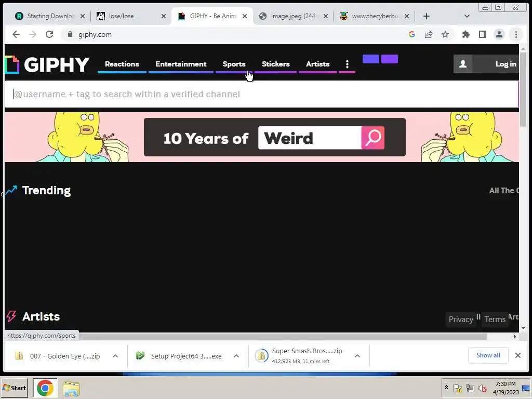This screenshot has width=532, height=399.
Task: Go back with the browser back arrow
Action: click(x=16, y=34)
